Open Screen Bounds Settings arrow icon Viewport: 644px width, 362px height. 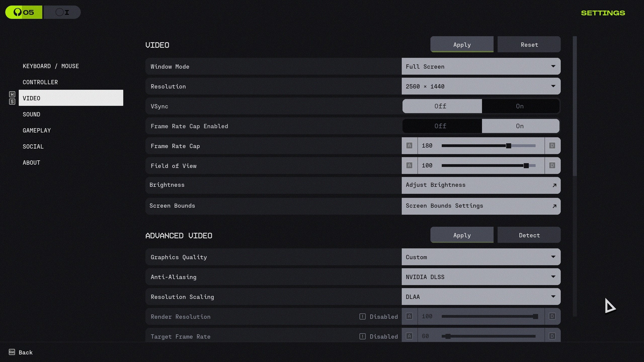coord(554,206)
